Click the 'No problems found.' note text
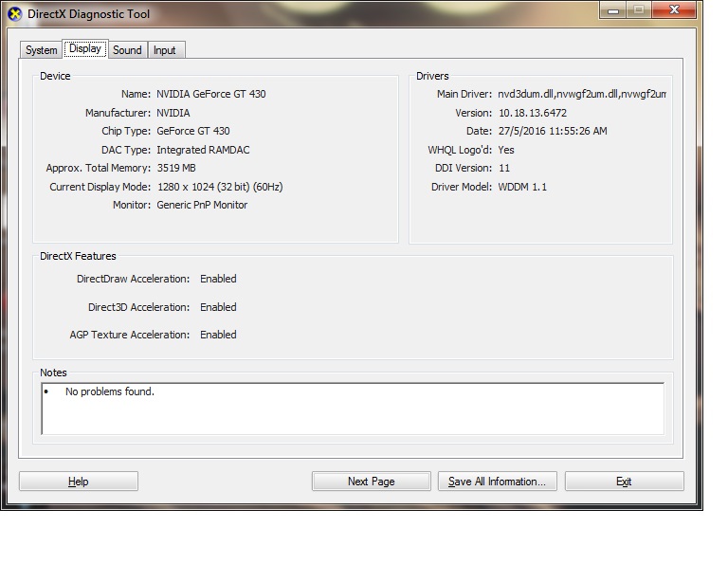This screenshot has height=582, width=728. (109, 391)
